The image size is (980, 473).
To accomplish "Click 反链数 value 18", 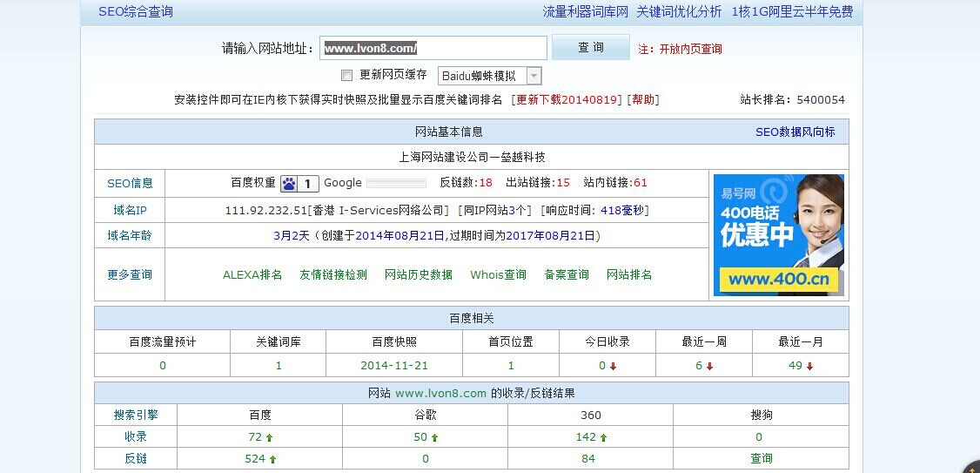I will pos(486,183).
